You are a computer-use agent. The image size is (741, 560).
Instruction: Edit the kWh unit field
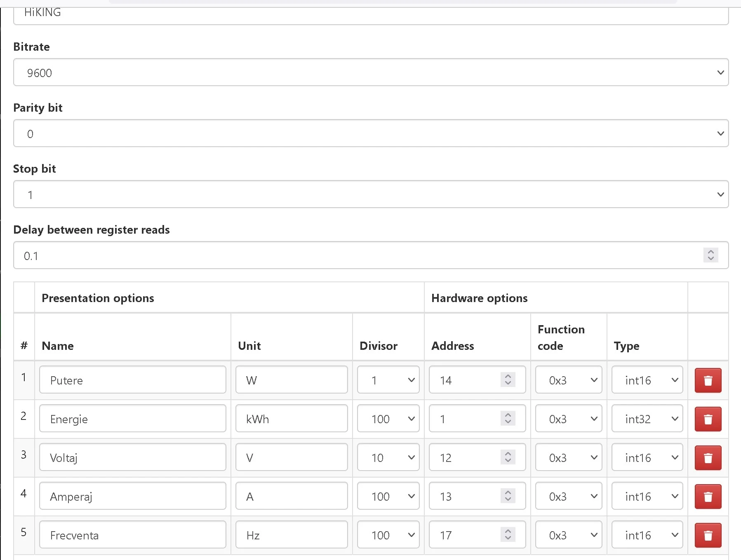point(291,419)
